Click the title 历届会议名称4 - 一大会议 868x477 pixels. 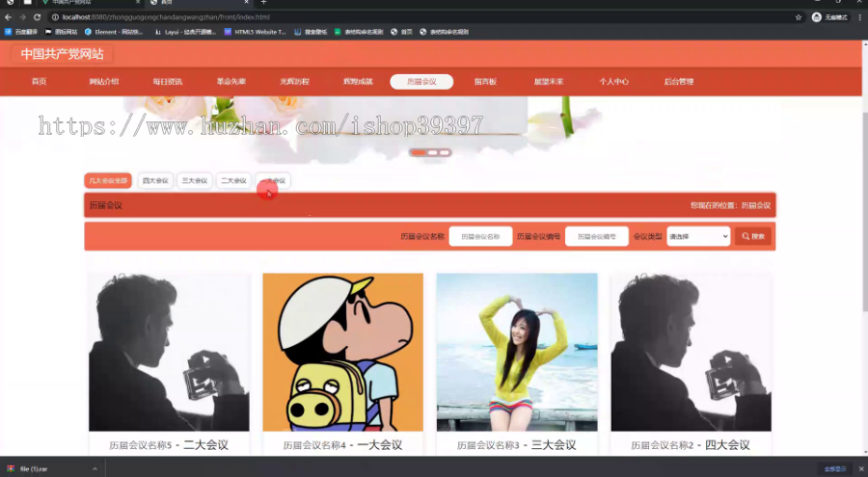pos(342,445)
